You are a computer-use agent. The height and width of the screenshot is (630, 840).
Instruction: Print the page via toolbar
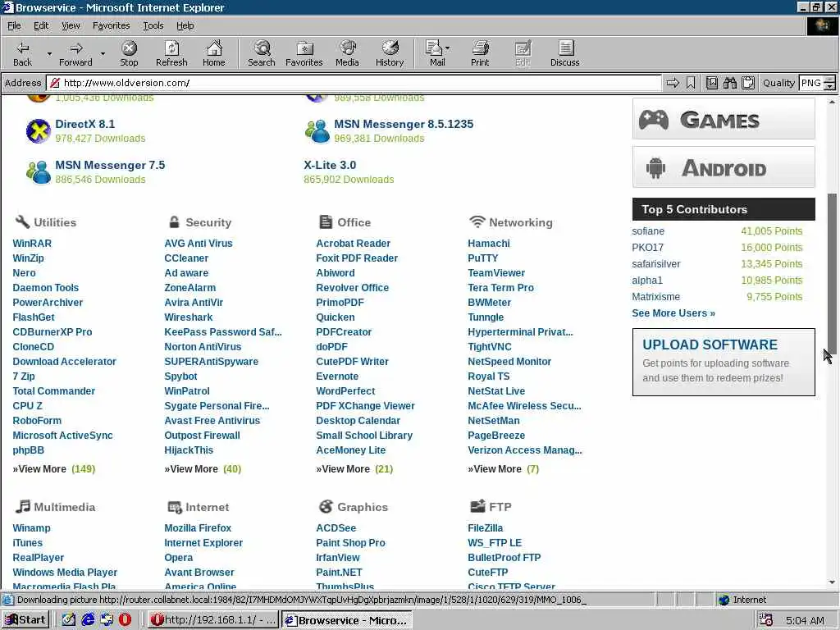[x=480, y=53]
